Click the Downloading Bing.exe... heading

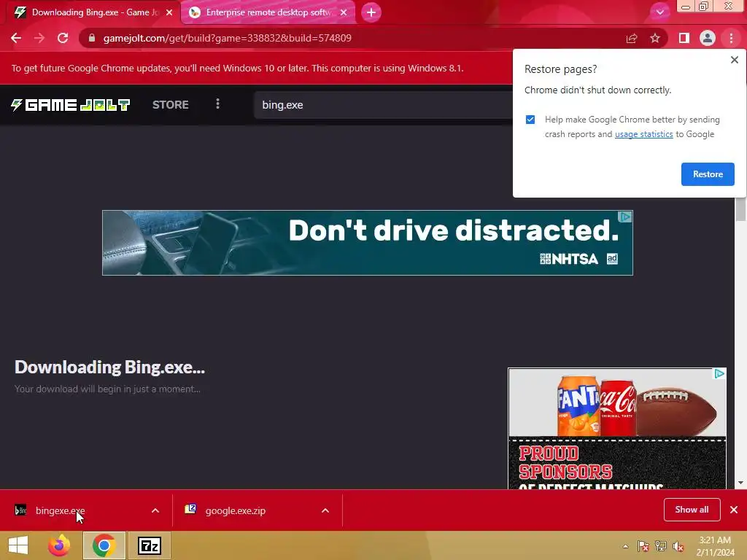(x=109, y=367)
